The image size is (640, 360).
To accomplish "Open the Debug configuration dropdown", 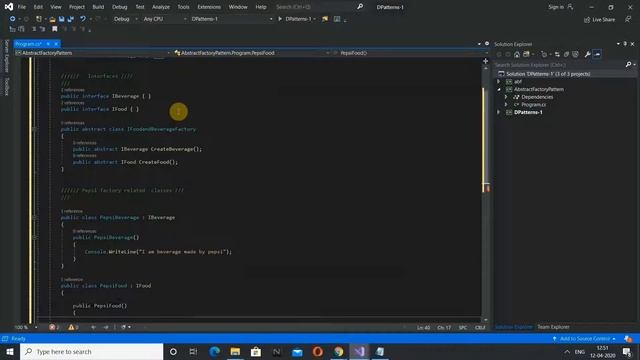I will (125, 19).
